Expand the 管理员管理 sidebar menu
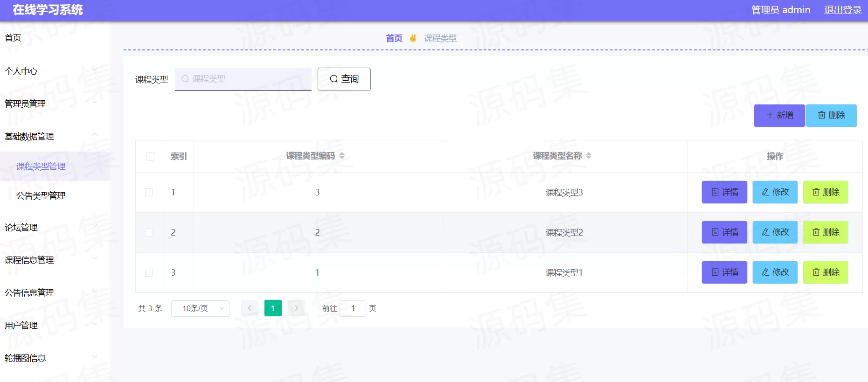 55,104
